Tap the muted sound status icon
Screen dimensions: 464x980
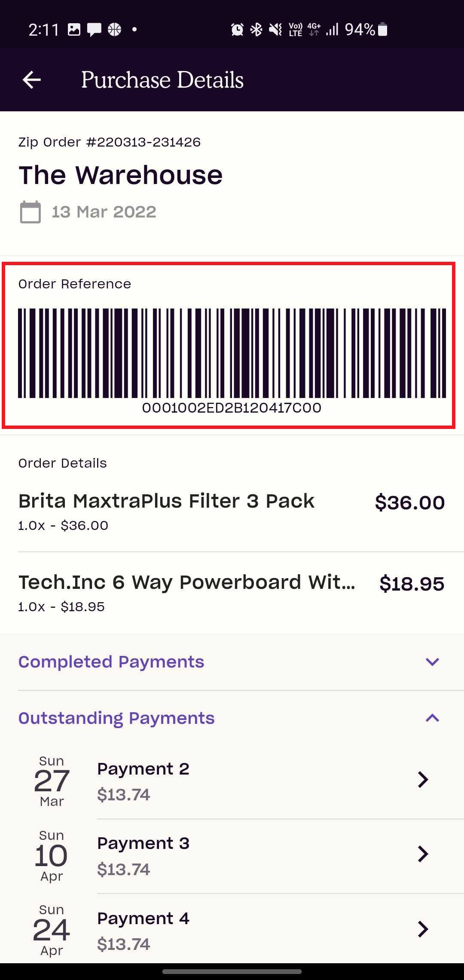[275, 30]
